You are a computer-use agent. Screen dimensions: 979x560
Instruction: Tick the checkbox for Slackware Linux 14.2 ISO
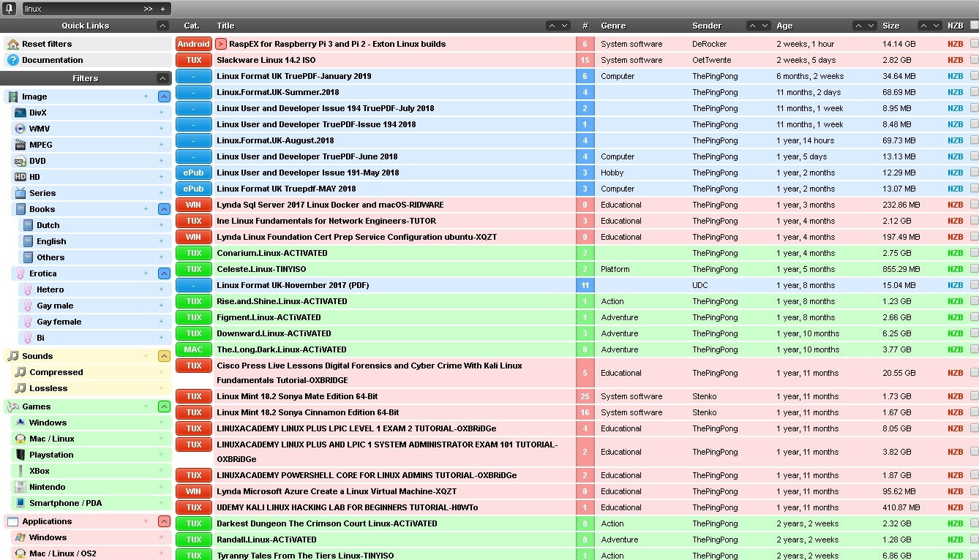tap(974, 60)
